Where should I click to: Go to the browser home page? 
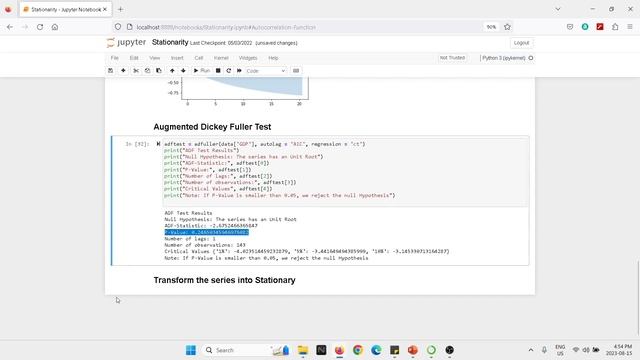click(55, 27)
